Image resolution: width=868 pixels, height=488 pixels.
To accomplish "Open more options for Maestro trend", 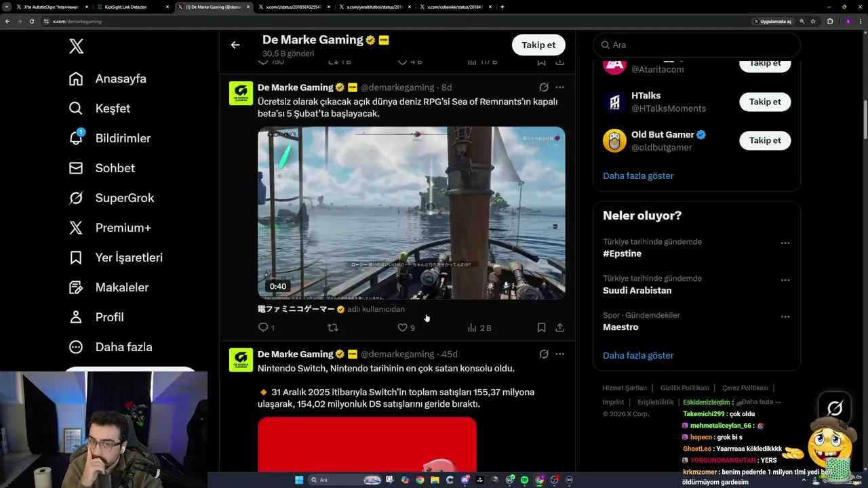I will (x=785, y=317).
